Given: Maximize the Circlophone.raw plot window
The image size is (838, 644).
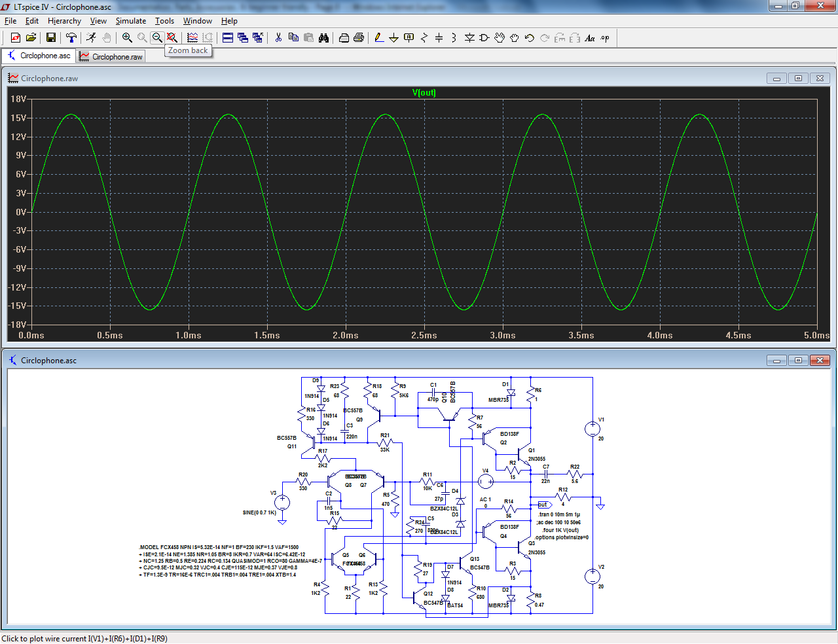Looking at the screenshot, I should tap(798, 79).
